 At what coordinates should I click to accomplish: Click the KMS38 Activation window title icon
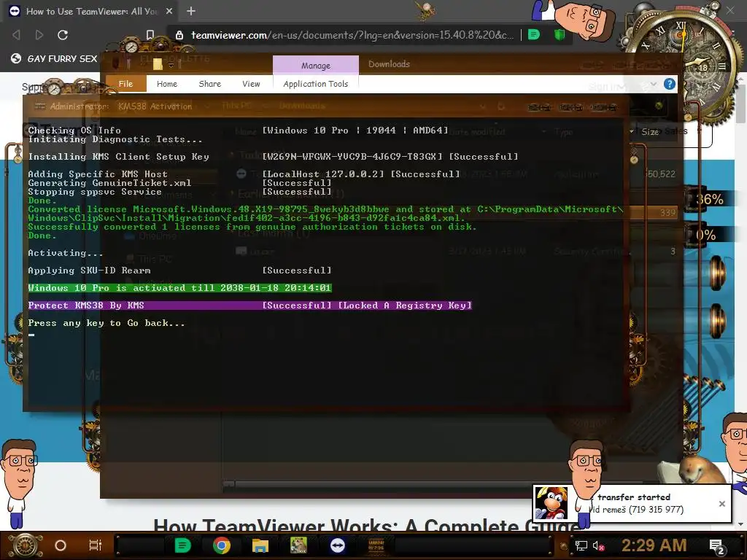(40, 106)
